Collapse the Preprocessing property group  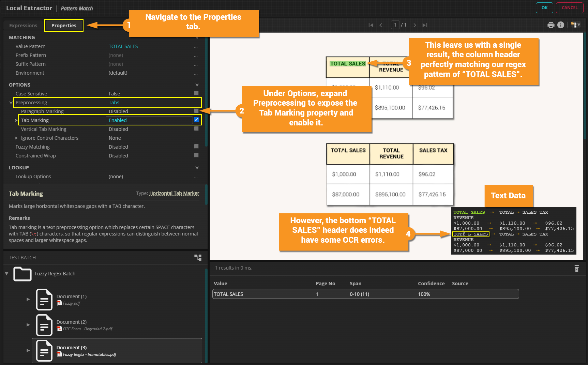pyautogui.click(x=11, y=103)
